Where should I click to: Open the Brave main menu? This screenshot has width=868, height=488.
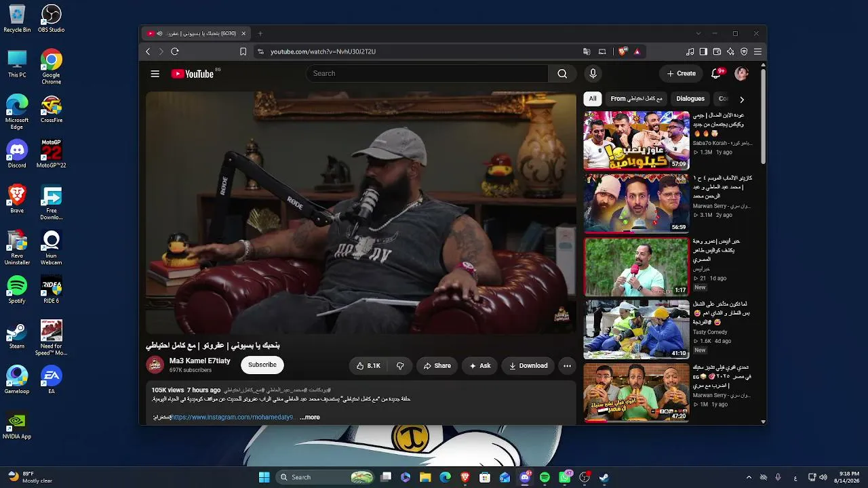click(x=757, y=52)
